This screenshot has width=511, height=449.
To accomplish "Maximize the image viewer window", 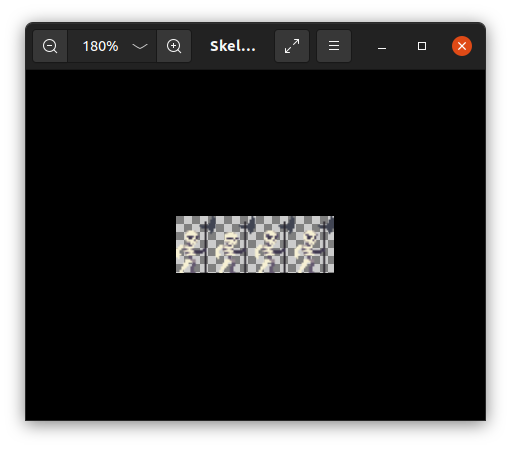I will pos(422,46).
